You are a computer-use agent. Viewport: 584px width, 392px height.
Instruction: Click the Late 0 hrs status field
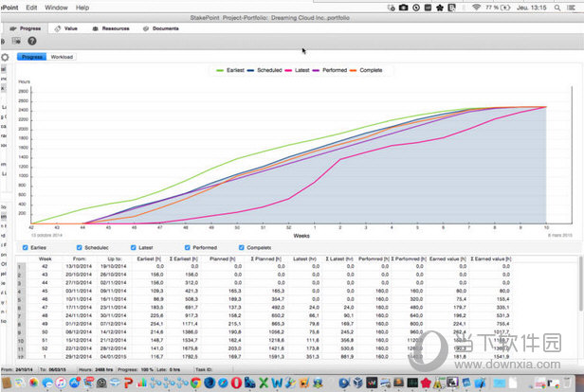click(169, 370)
